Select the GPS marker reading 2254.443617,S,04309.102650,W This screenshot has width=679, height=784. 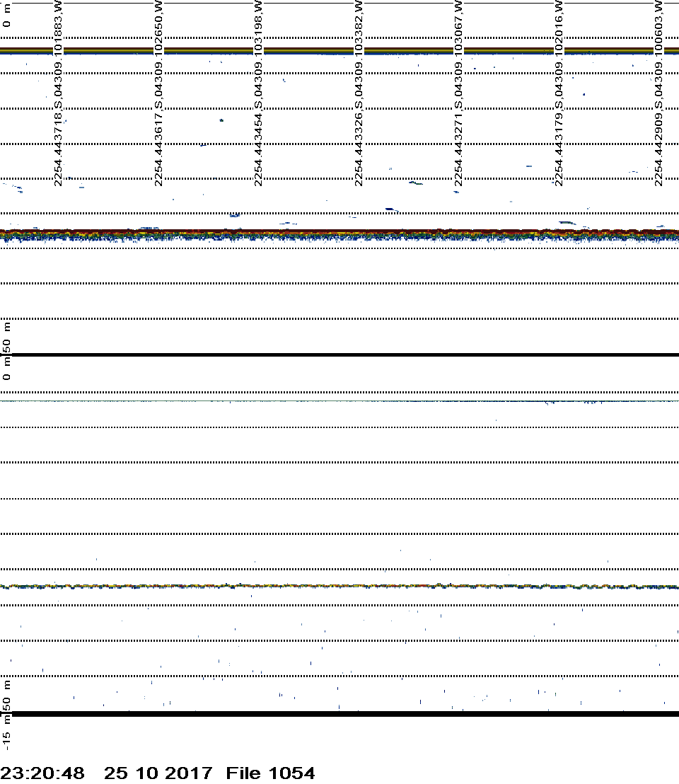(159, 93)
